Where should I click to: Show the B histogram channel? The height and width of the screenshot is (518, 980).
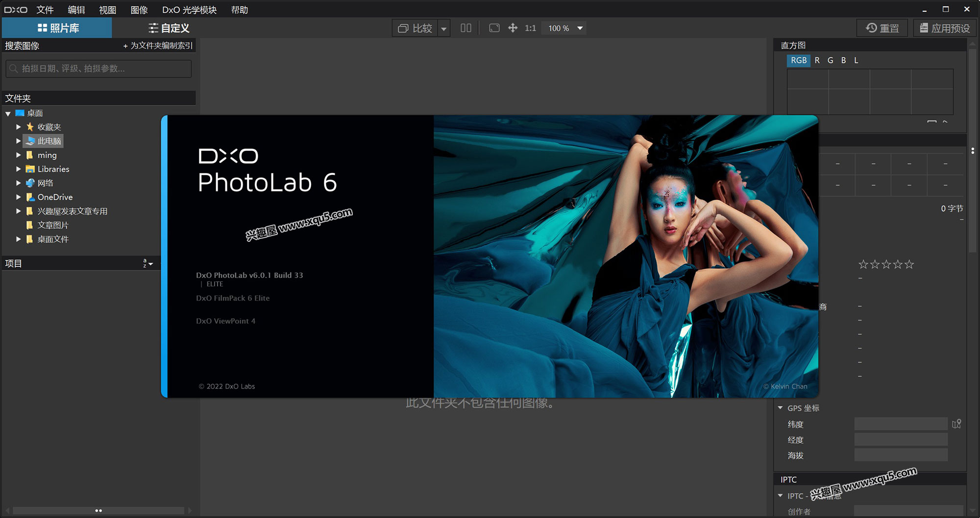coord(843,60)
